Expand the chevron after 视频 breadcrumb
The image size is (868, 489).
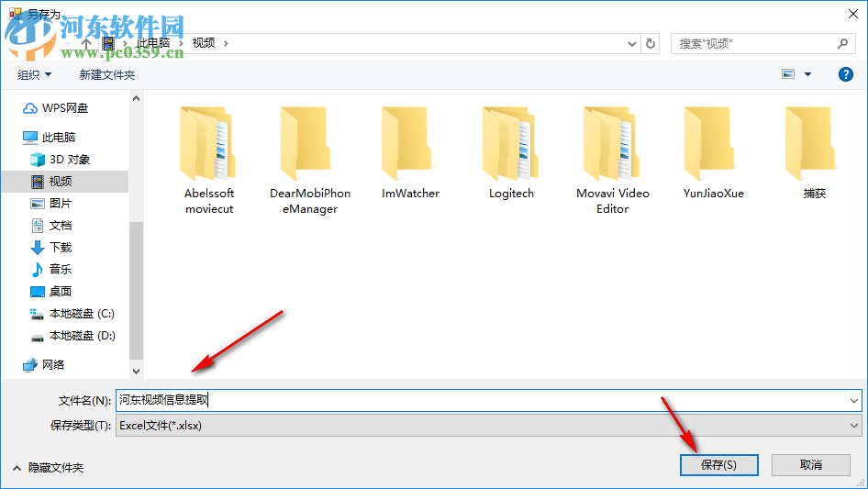coord(226,43)
